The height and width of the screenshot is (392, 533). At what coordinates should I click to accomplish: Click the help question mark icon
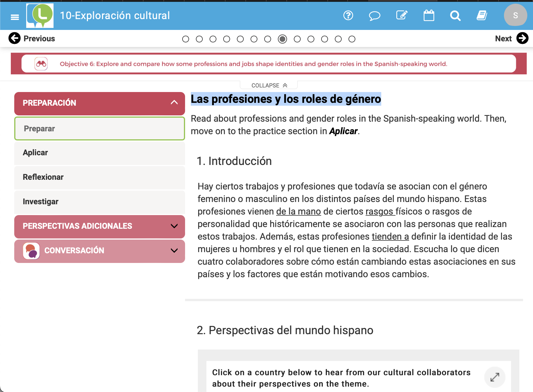coord(348,15)
